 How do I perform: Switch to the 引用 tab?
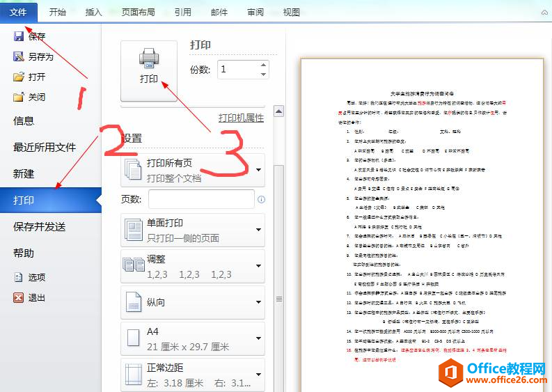(183, 13)
